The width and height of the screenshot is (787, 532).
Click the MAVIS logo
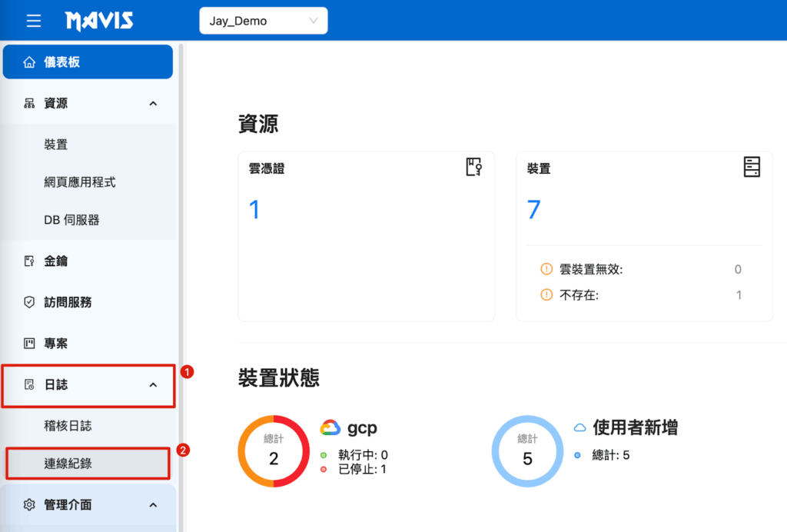coord(99,21)
